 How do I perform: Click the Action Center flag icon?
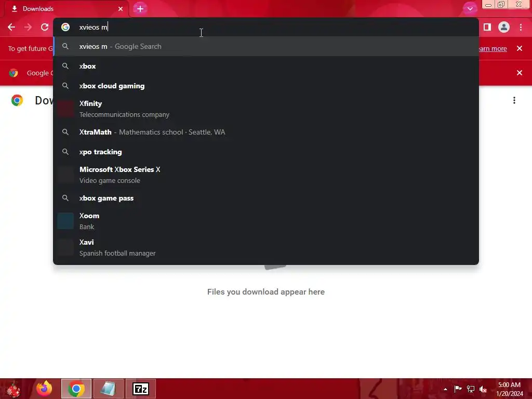(458, 389)
